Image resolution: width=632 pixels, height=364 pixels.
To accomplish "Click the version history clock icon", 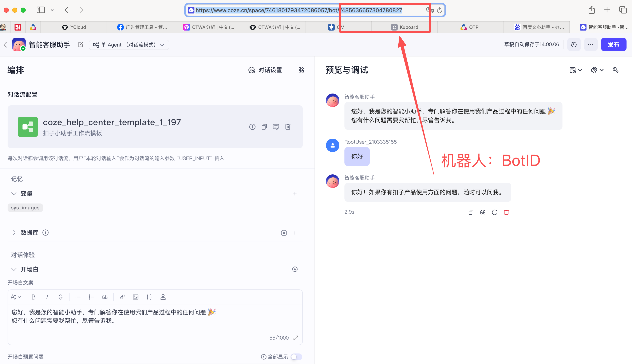I will (574, 44).
